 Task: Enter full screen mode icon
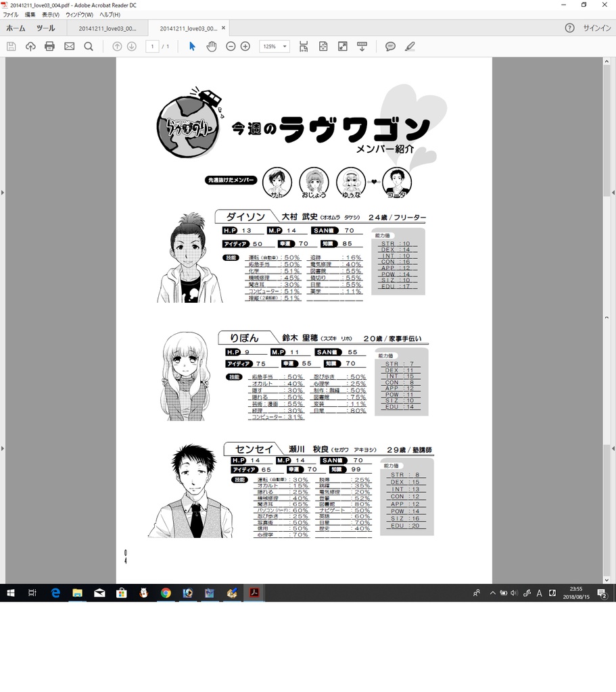pos(343,47)
